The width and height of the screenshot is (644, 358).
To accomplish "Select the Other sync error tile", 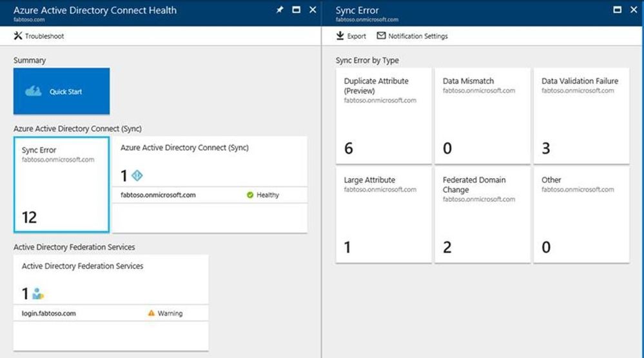I will [x=581, y=215].
